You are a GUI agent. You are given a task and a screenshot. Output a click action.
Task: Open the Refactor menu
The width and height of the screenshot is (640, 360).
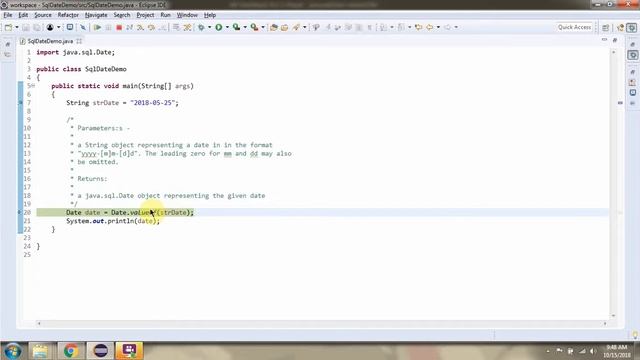(68, 15)
